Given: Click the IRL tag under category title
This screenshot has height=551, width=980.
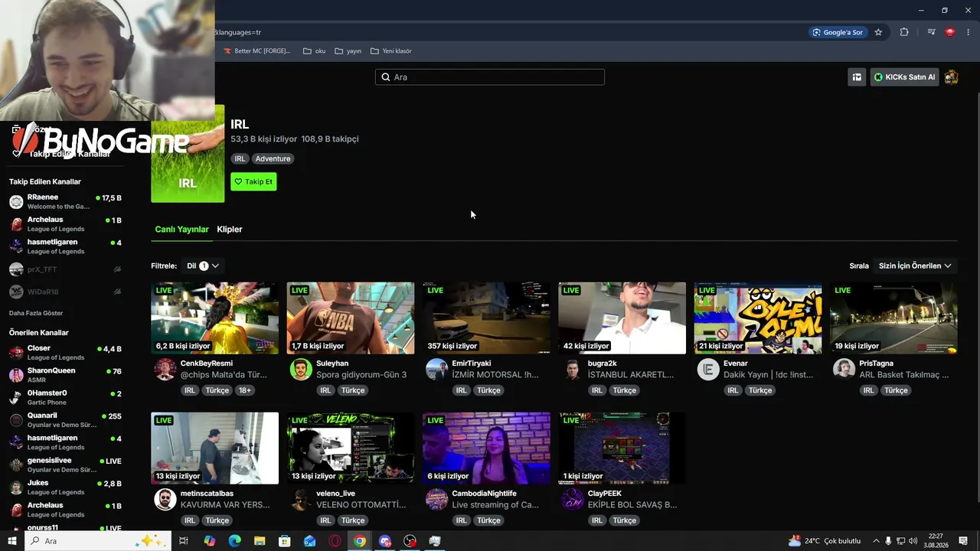Looking at the screenshot, I should tap(240, 158).
